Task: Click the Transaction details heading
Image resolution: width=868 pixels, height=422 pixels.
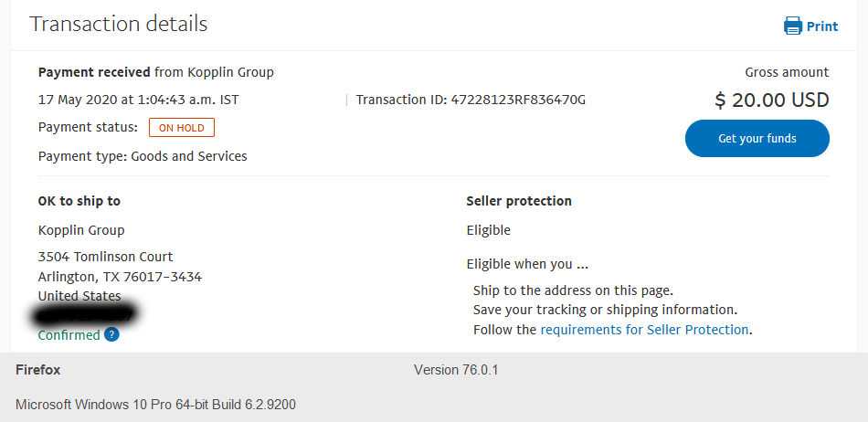Action: click(x=119, y=24)
